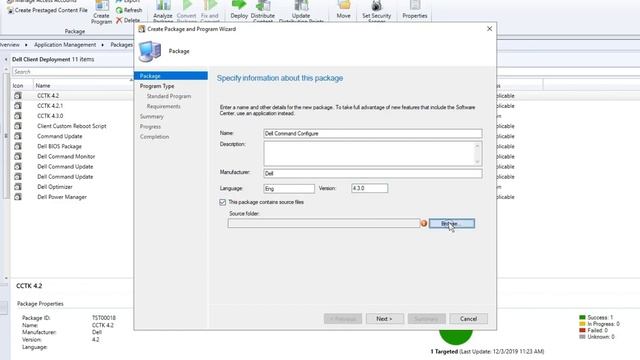This screenshot has height=360, width=640.
Task: Click icon beside Client Custom Reboot Script
Action: coord(18,126)
